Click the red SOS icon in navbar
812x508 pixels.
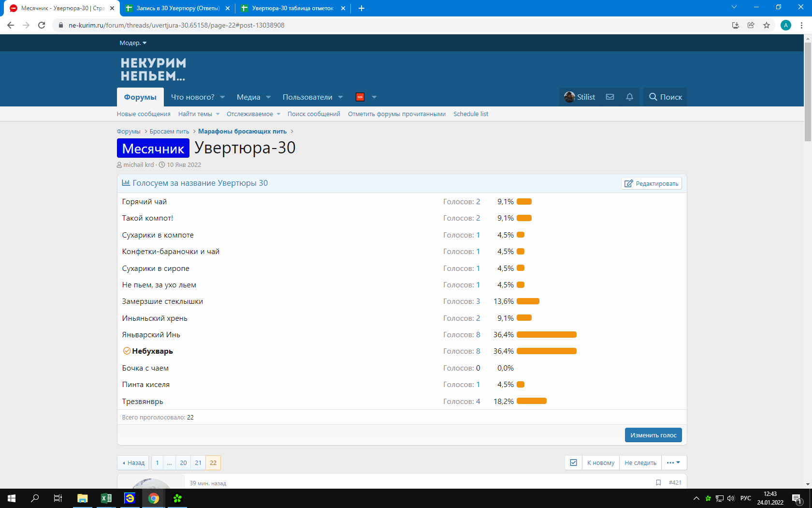pyautogui.click(x=360, y=97)
